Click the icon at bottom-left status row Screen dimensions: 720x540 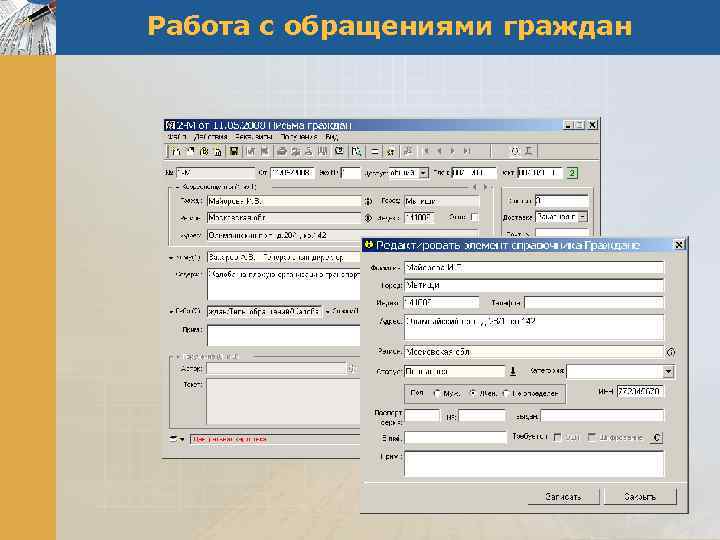coord(173,439)
